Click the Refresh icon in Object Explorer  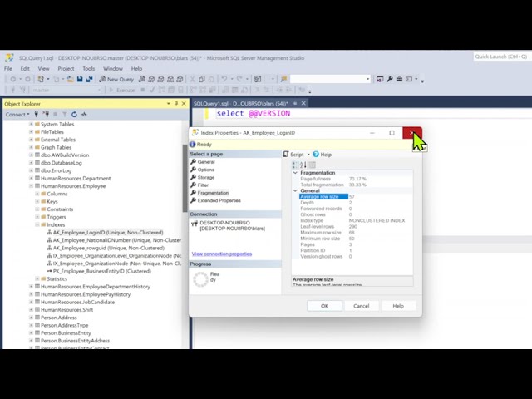74,115
